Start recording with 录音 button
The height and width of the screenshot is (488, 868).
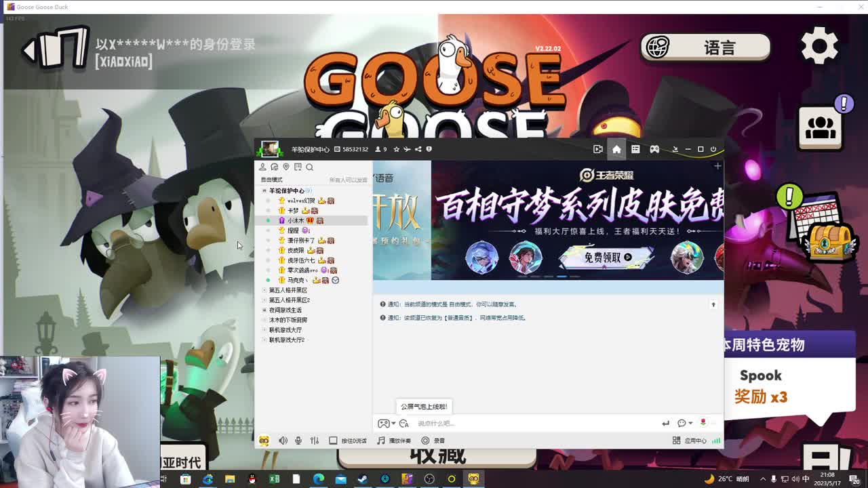pos(433,441)
